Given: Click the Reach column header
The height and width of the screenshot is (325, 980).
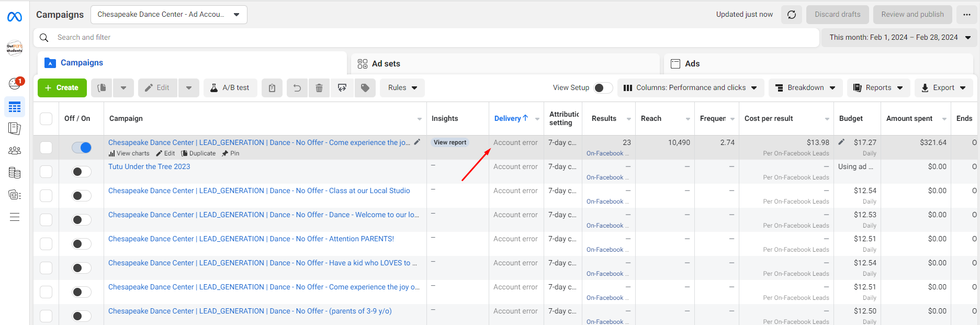Looking at the screenshot, I should (x=651, y=118).
